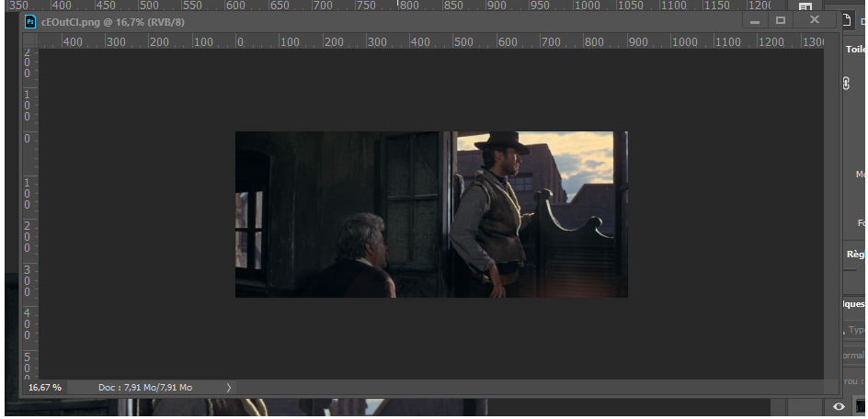Screen dimensions: 868x419
Task: Open the layer filter Type dropdown
Action: 855,330
